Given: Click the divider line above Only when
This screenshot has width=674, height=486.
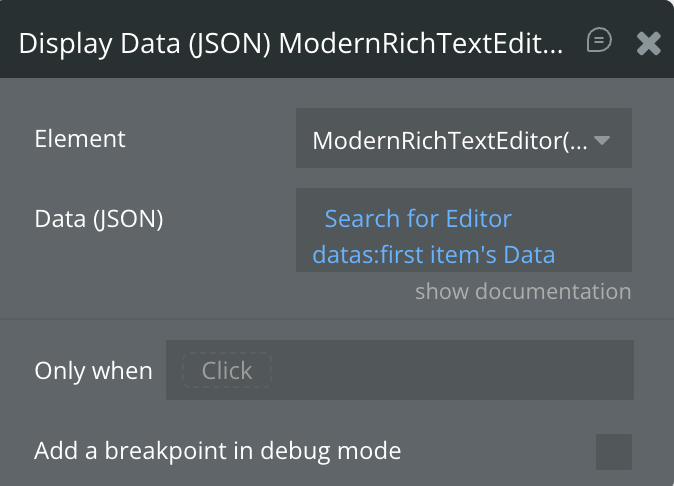Looking at the screenshot, I should [337, 321].
